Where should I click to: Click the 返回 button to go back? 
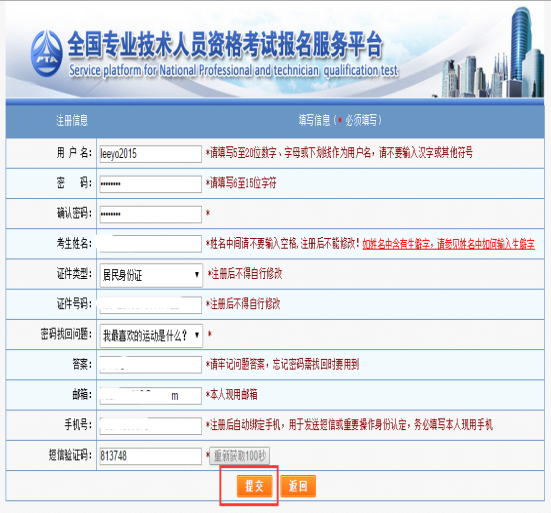pos(298,486)
